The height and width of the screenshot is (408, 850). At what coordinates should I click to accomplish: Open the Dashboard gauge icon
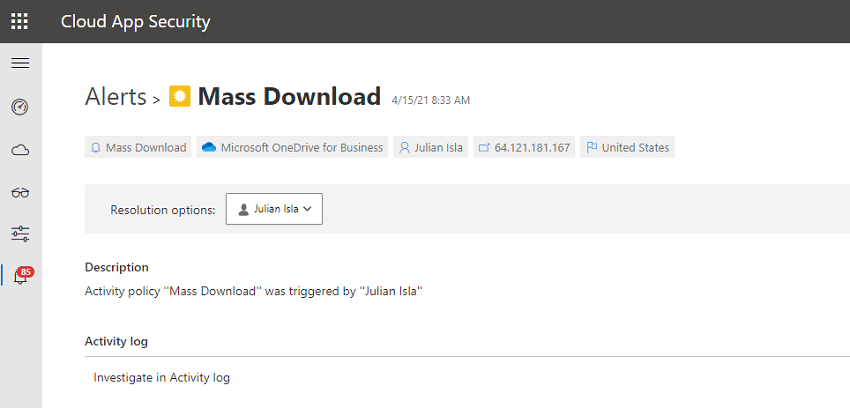[20, 107]
